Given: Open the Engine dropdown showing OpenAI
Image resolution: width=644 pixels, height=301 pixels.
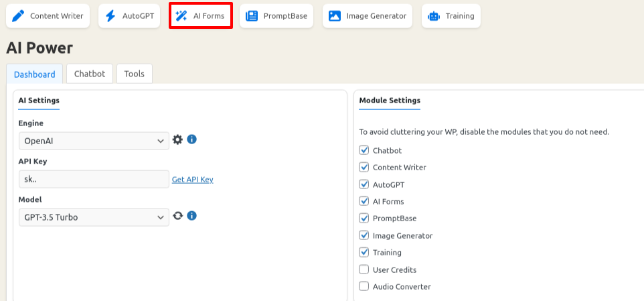Looking at the screenshot, I should coord(94,141).
